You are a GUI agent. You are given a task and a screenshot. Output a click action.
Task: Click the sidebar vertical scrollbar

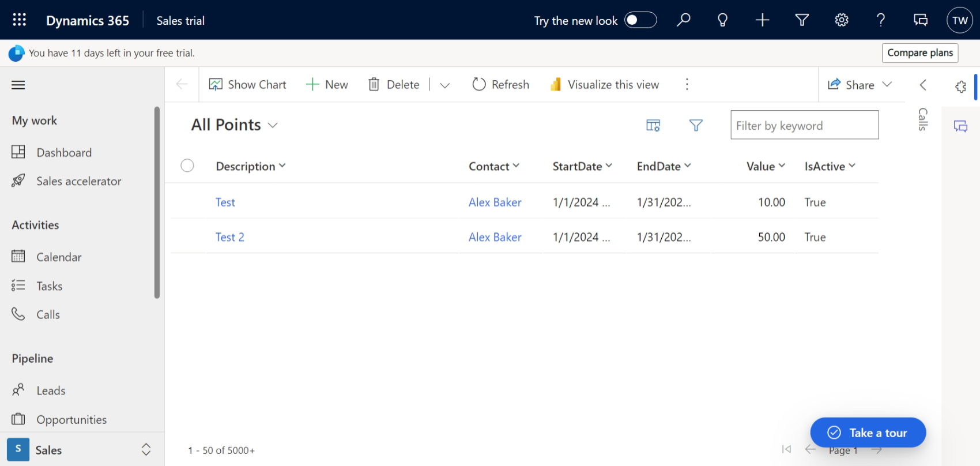pyautogui.click(x=157, y=202)
